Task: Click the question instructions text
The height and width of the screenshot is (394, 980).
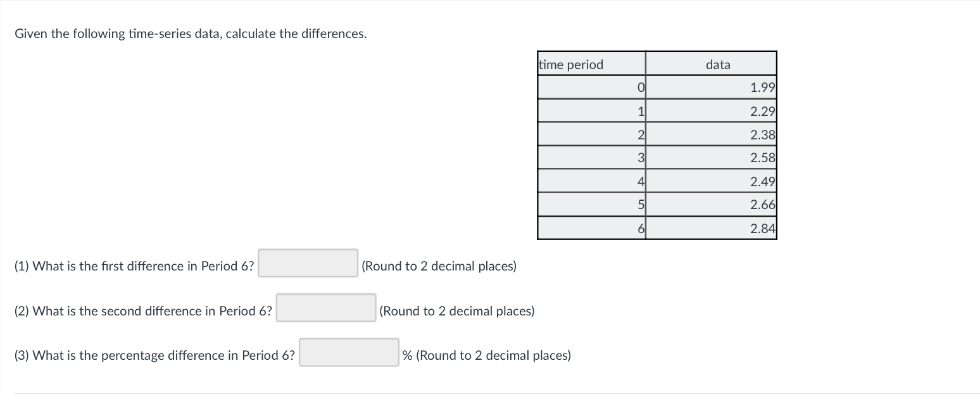Action: (189, 33)
